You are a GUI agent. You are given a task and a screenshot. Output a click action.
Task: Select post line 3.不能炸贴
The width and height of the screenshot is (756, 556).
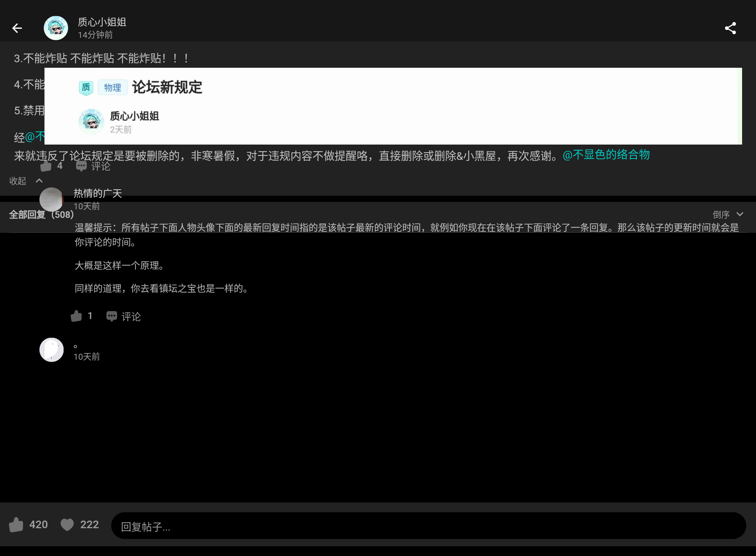102,58
